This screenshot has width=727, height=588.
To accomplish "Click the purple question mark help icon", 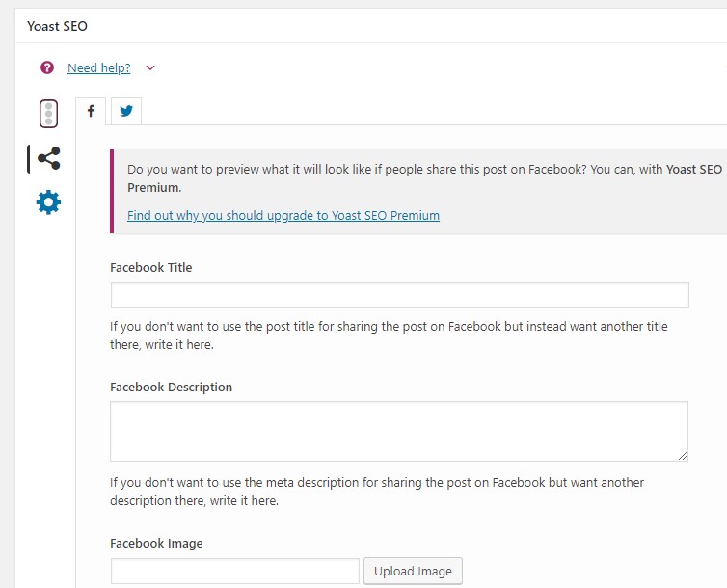I will pyautogui.click(x=47, y=67).
